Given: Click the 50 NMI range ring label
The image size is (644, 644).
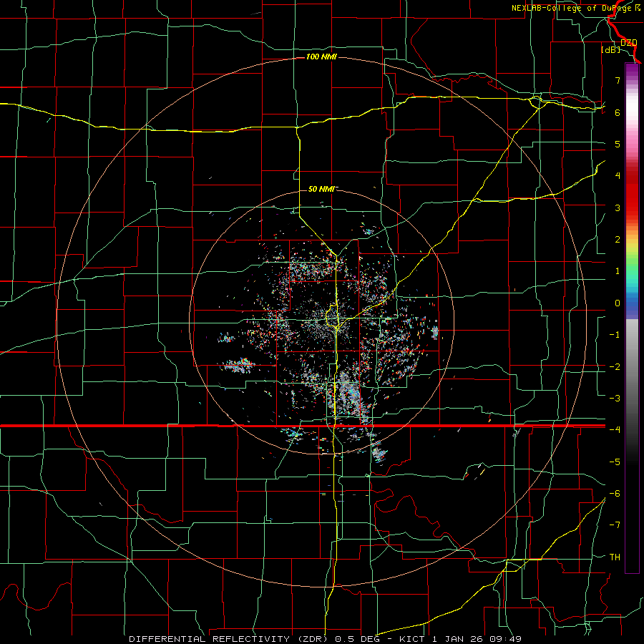Looking at the screenshot, I should click(x=321, y=189).
